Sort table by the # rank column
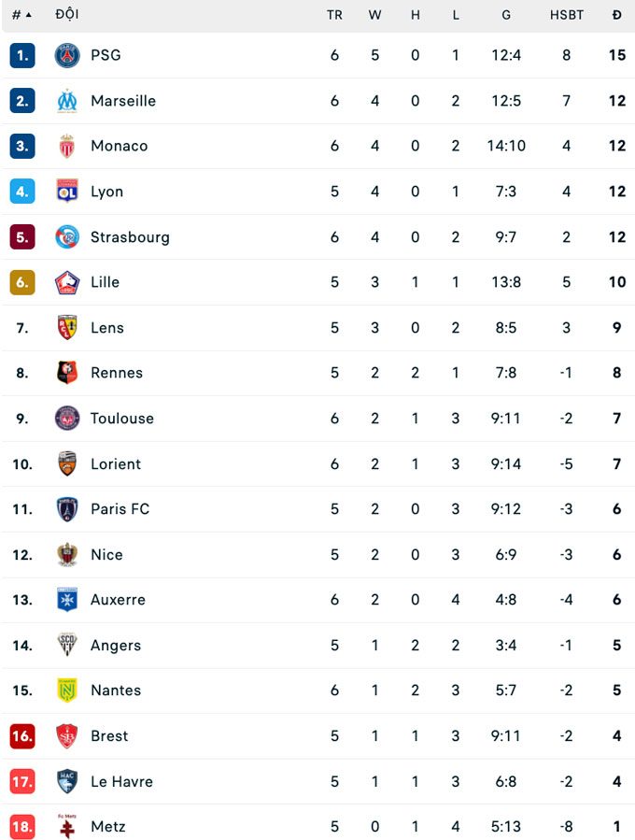 point(22,15)
